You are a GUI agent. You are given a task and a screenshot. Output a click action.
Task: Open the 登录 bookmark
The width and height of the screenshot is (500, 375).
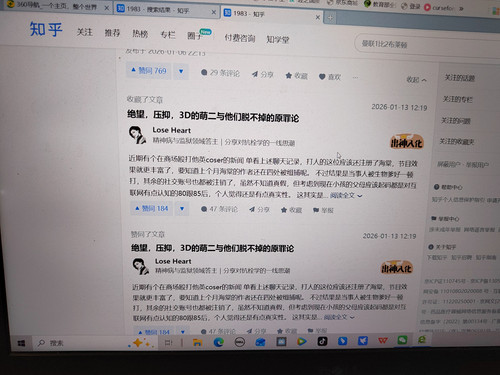pyautogui.click(x=410, y=6)
